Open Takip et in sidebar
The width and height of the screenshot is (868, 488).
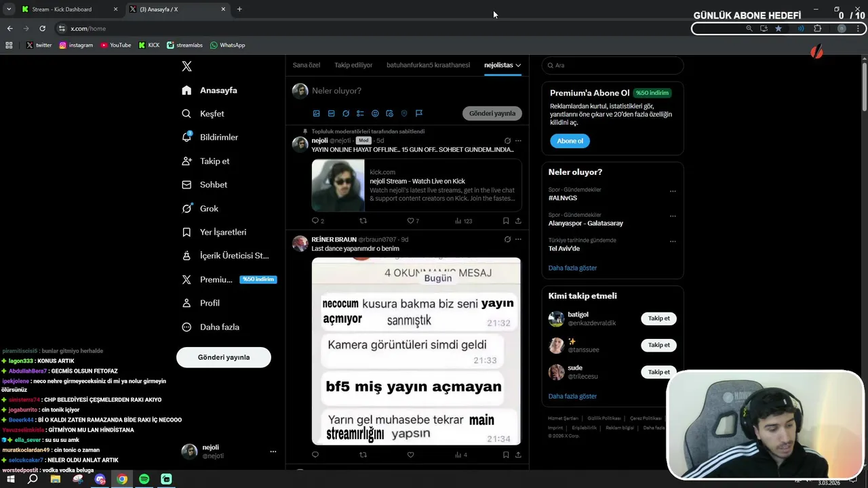pyautogui.click(x=206, y=161)
